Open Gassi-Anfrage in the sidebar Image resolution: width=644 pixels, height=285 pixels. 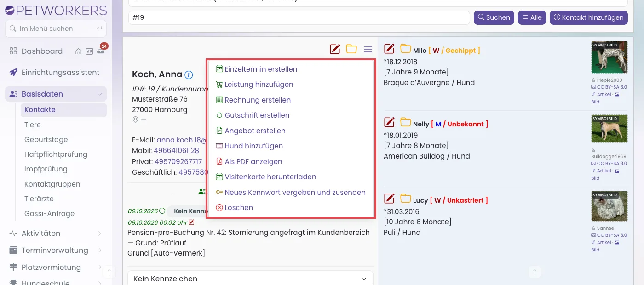(x=49, y=214)
